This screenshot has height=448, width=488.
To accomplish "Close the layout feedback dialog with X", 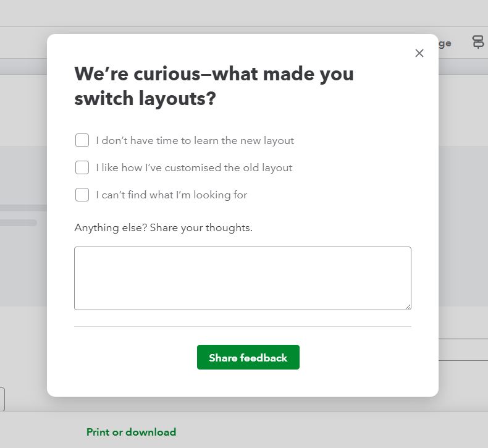I will pos(419,53).
